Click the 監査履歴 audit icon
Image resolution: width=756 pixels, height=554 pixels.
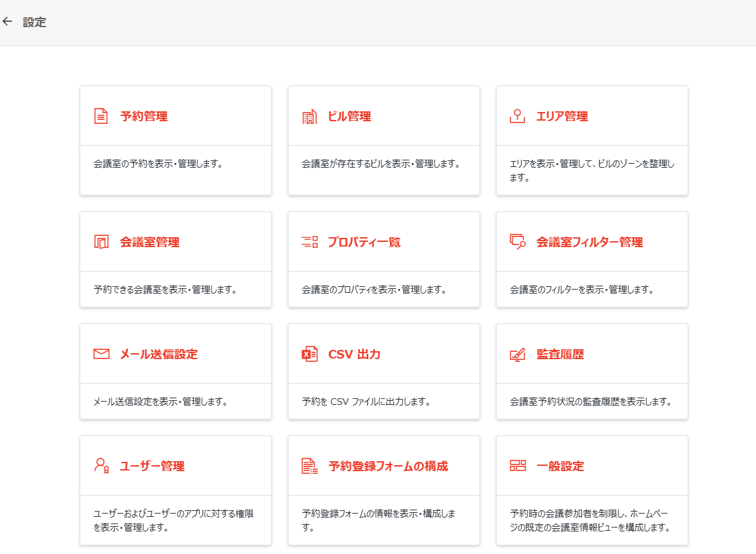pyautogui.click(x=517, y=355)
